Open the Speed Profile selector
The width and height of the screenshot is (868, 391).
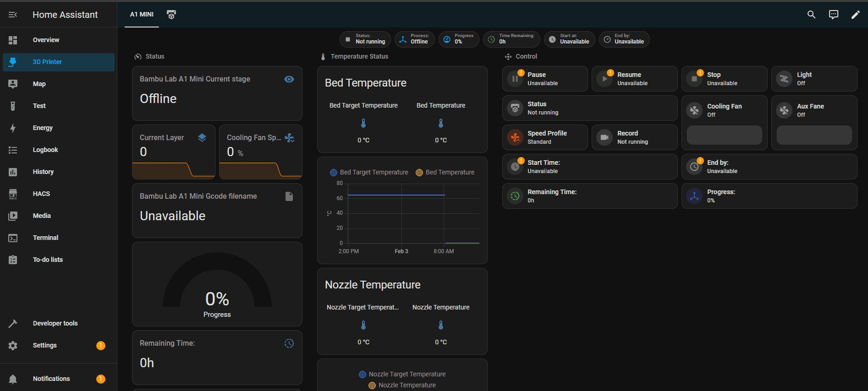(545, 137)
